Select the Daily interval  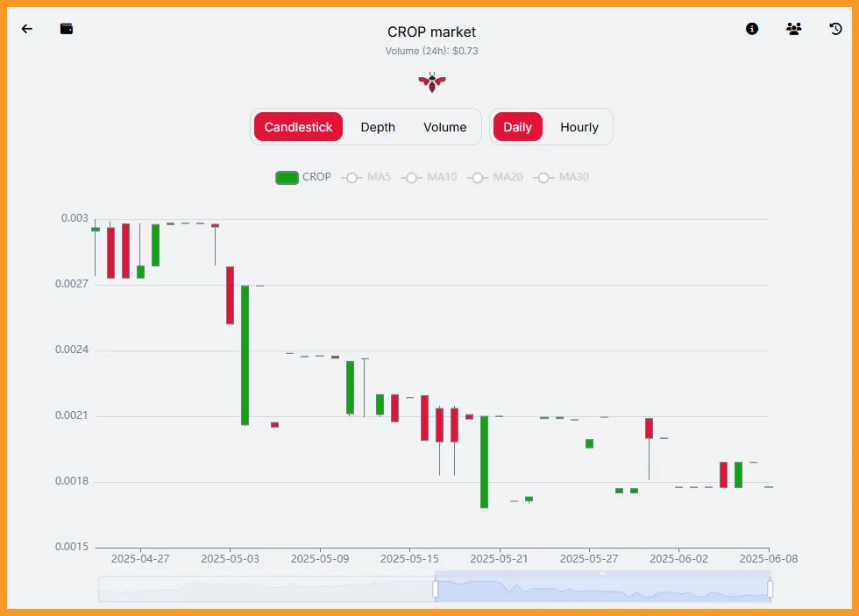click(518, 127)
